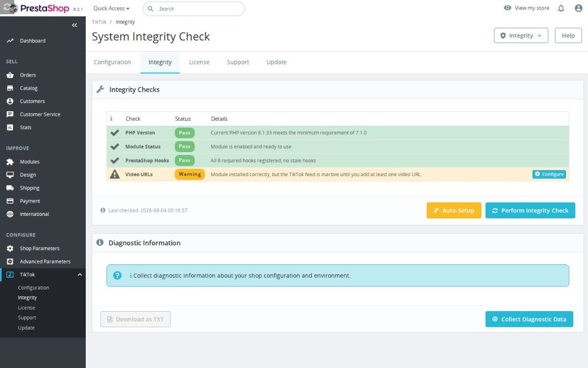Click the Payment card icon
The image size is (588, 368).
click(x=10, y=201)
